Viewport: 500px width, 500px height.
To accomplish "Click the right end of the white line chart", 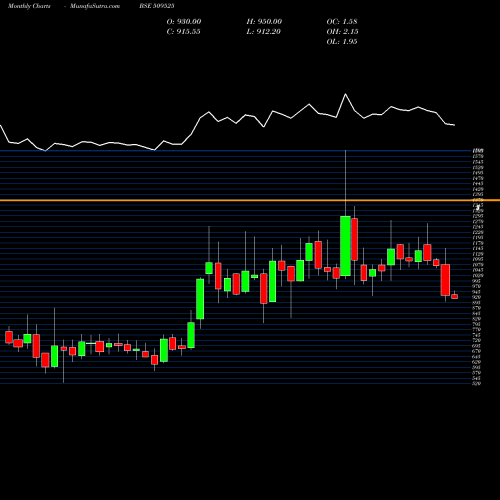I will (454, 125).
